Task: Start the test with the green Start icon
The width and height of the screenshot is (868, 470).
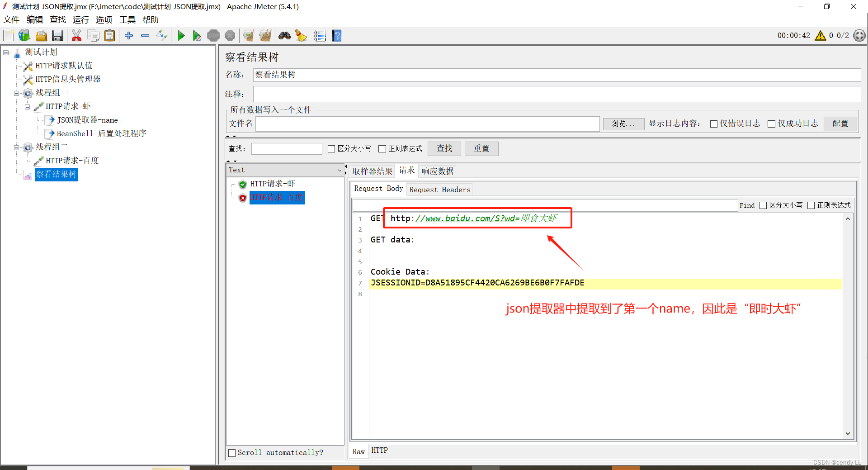Action: pos(181,35)
